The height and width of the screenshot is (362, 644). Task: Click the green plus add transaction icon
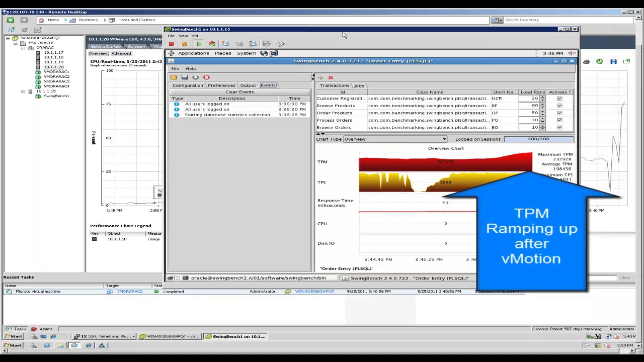click(x=320, y=77)
